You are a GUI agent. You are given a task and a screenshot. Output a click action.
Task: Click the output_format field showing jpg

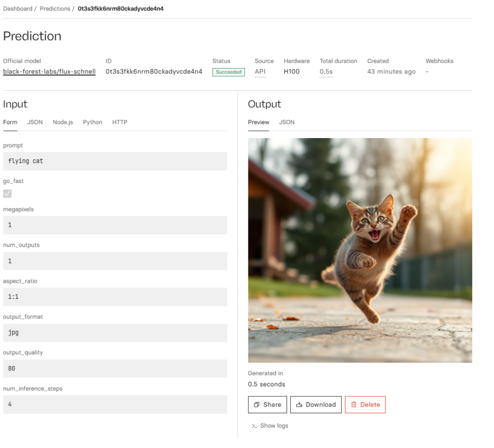pos(115,333)
